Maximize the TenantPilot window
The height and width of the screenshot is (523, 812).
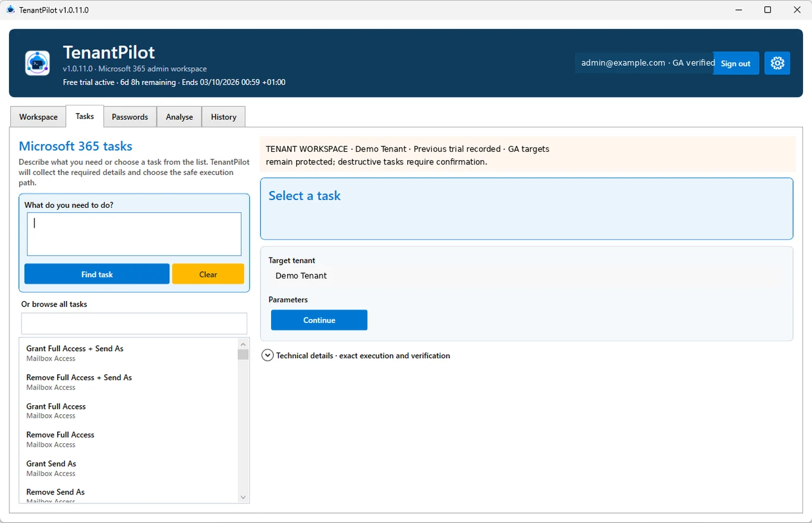[x=767, y=10]
